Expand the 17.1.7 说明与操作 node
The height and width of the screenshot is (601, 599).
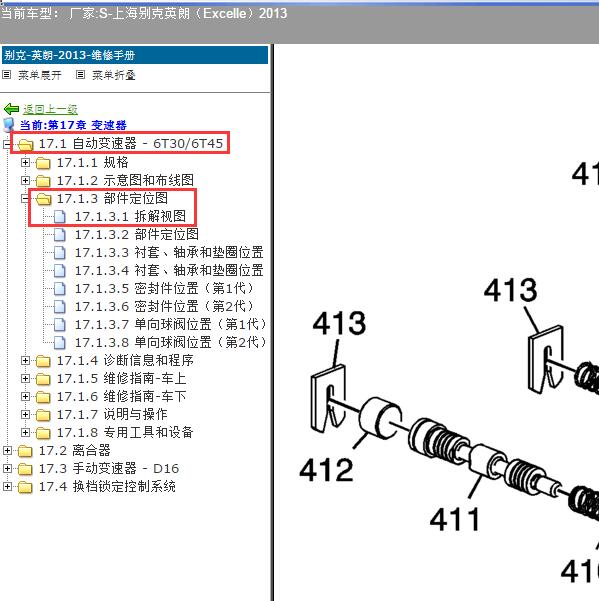25,415
